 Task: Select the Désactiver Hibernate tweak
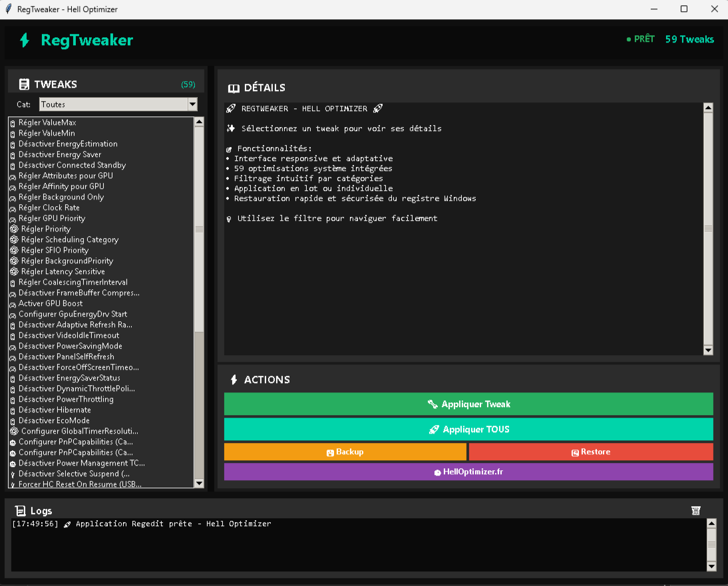(x=53, y=410)
